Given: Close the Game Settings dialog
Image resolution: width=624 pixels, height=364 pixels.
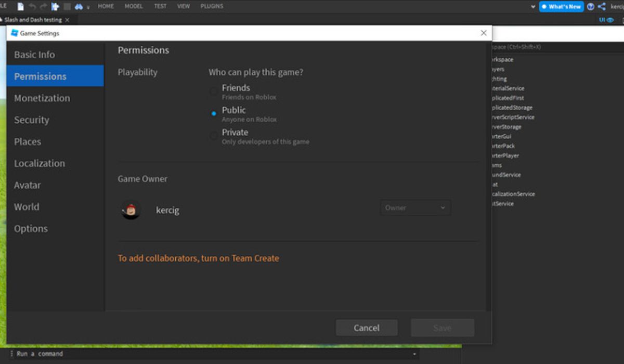Looking at the screenshot, I should (x=484, y=33).
